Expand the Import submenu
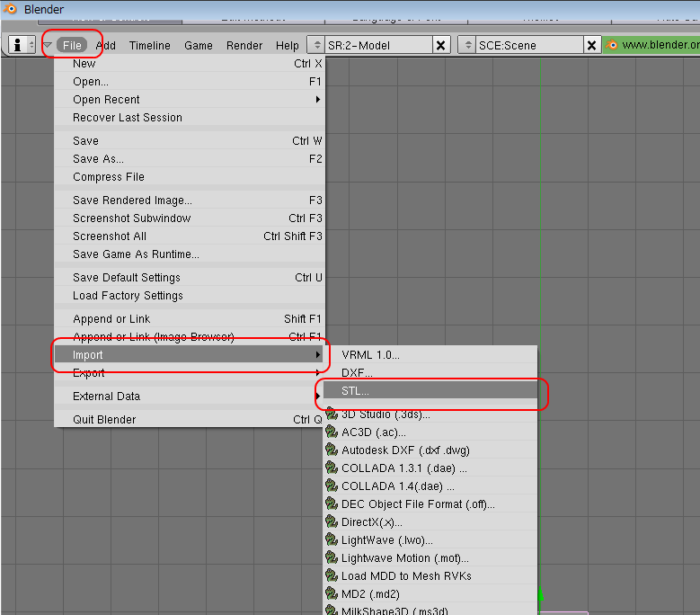Viewport: 700px width, 615px height. coord(190,354)
